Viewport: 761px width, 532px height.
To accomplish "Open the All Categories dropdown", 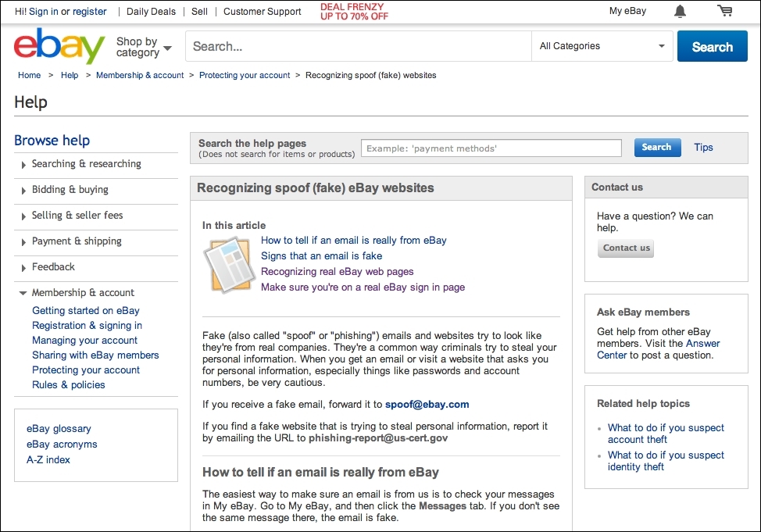I will coord(602,46).
